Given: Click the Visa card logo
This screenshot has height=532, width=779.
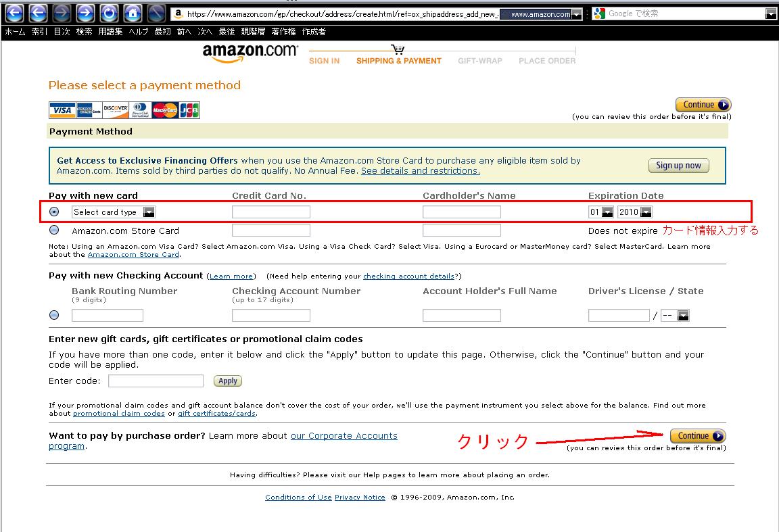Looking at the screenshot, I should tap(63, 110).
